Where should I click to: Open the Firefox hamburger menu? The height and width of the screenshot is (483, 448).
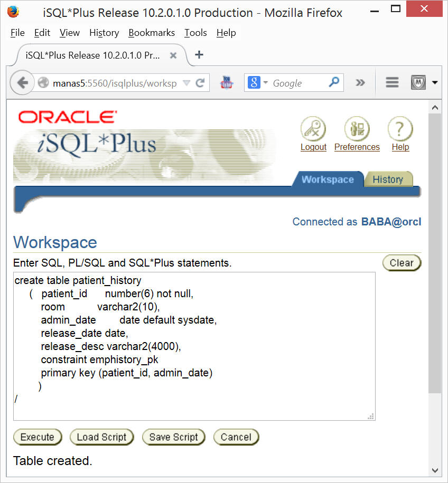(392, 82)
